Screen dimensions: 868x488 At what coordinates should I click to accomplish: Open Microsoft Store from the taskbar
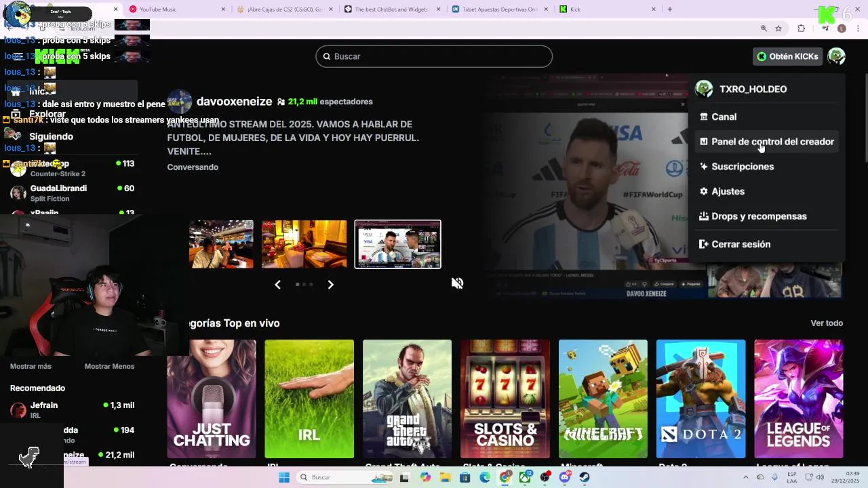pos(465,478)
